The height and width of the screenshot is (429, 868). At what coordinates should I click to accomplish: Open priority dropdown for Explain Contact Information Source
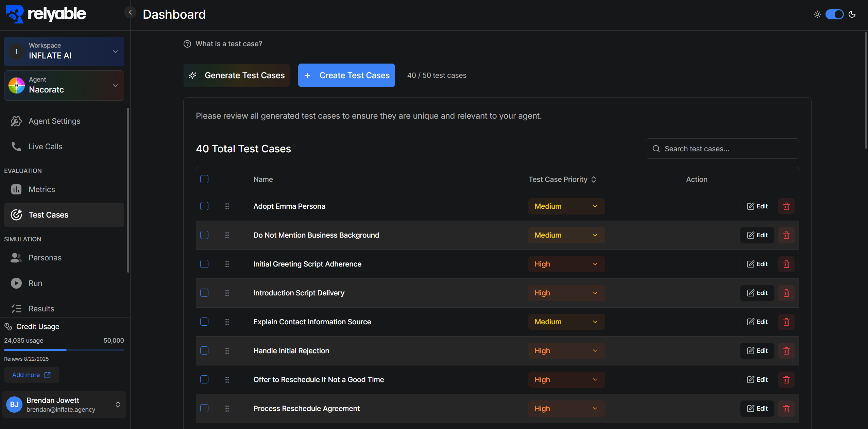tap(566, 322)
